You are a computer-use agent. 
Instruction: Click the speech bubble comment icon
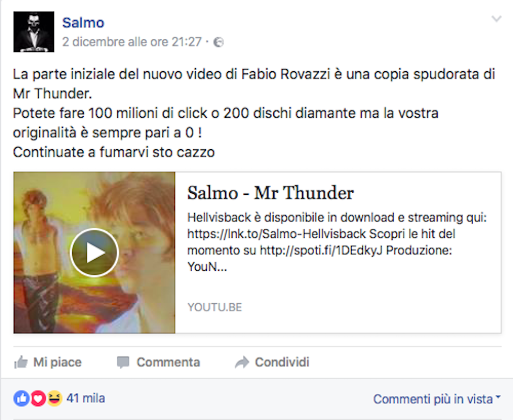click(124, 362)
